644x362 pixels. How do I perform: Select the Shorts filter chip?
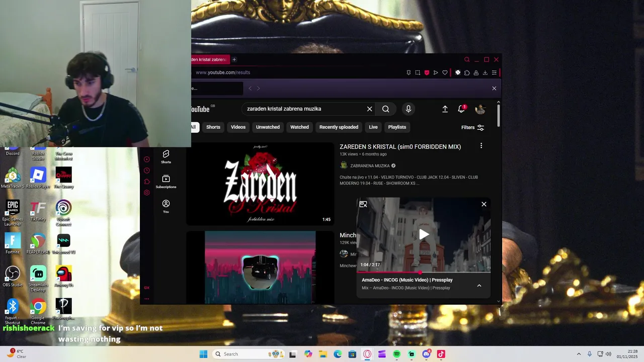pyautogui.click(x=213, y=127)
